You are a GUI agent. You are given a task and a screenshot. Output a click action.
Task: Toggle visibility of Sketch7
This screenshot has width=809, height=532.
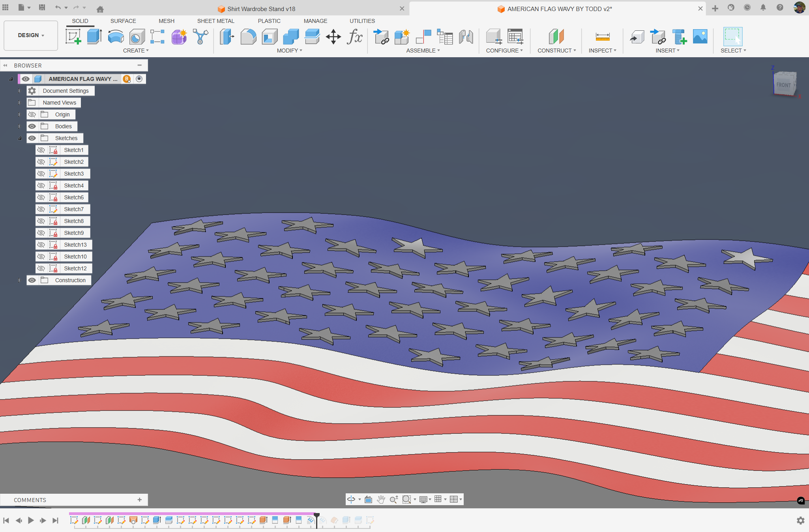click(41, 209)
